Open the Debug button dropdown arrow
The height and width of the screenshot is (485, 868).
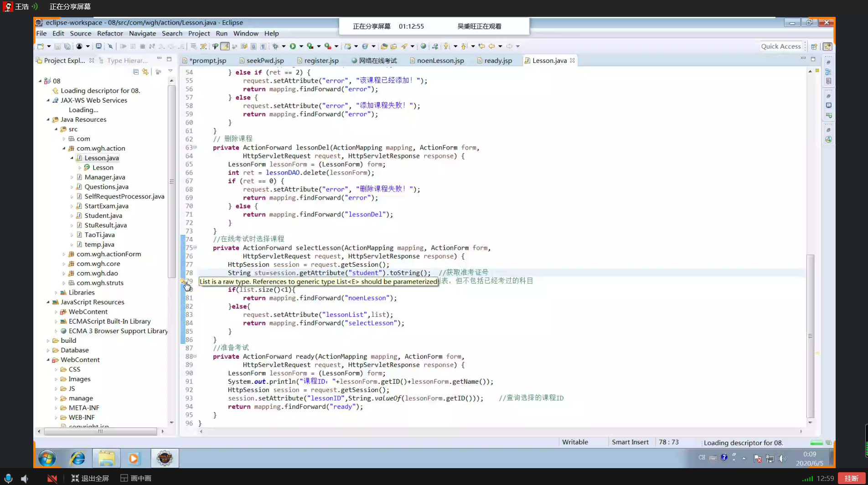284,46
